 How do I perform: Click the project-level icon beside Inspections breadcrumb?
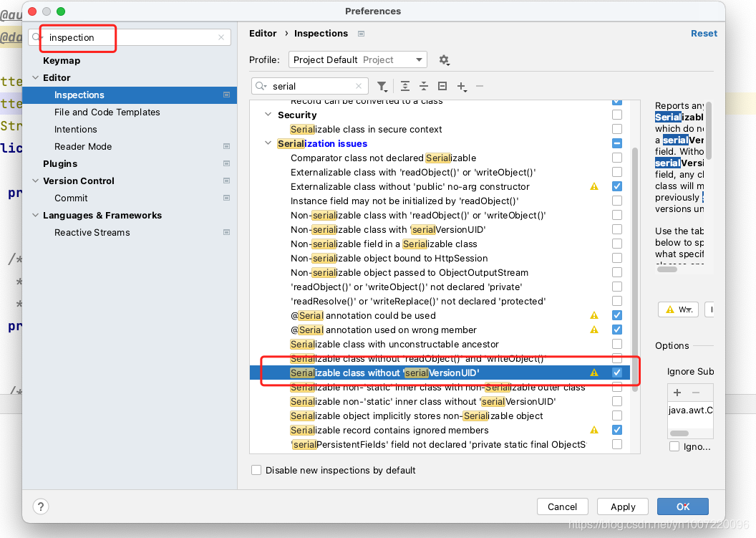[361, 34]
